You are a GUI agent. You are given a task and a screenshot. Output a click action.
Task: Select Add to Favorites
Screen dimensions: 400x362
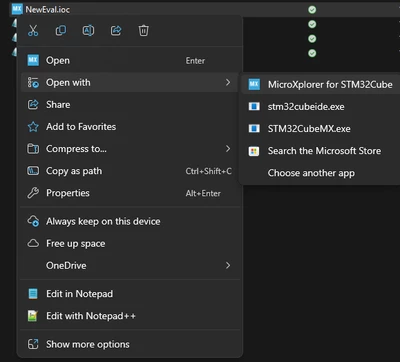pos(129,127)
